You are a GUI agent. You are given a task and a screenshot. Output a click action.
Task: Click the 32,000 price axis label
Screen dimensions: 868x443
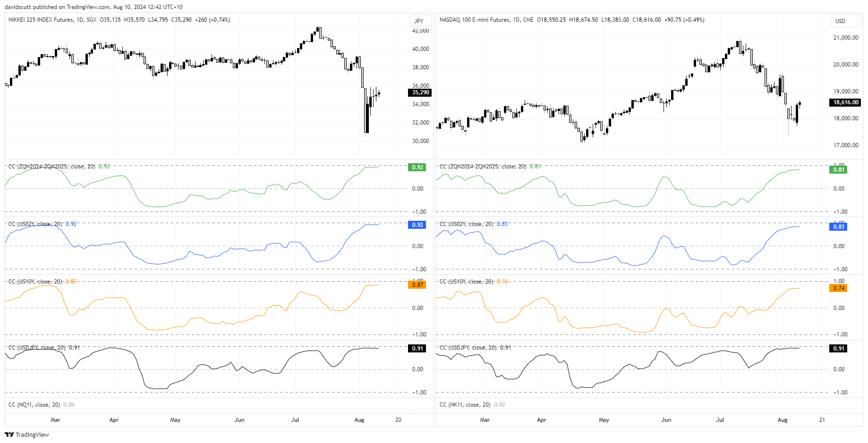421,123
